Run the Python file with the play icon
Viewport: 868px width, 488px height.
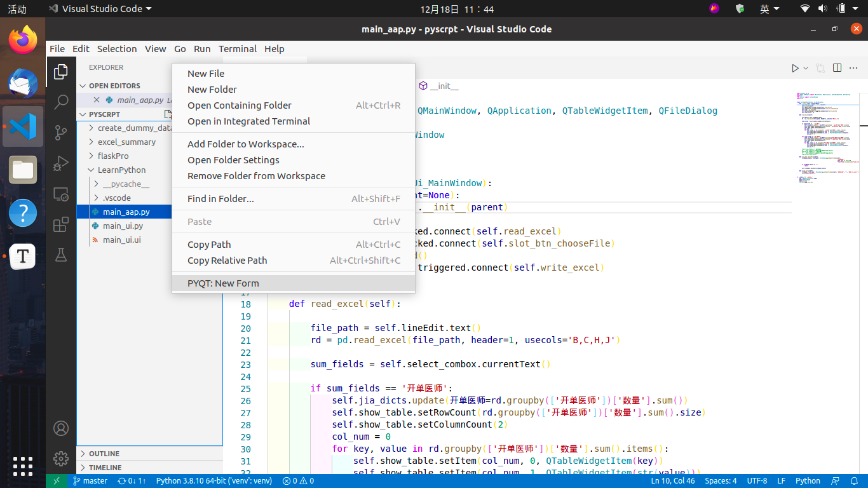click(x=794, y=67)
